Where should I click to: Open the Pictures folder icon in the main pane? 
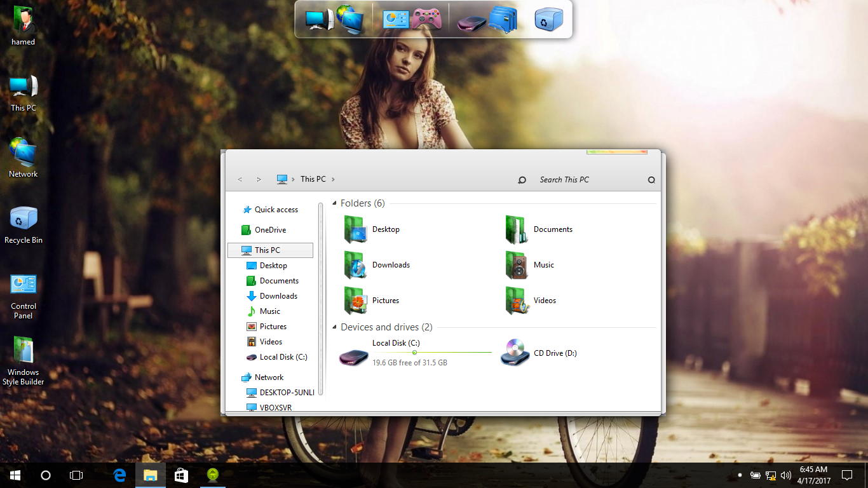(355, 301)
